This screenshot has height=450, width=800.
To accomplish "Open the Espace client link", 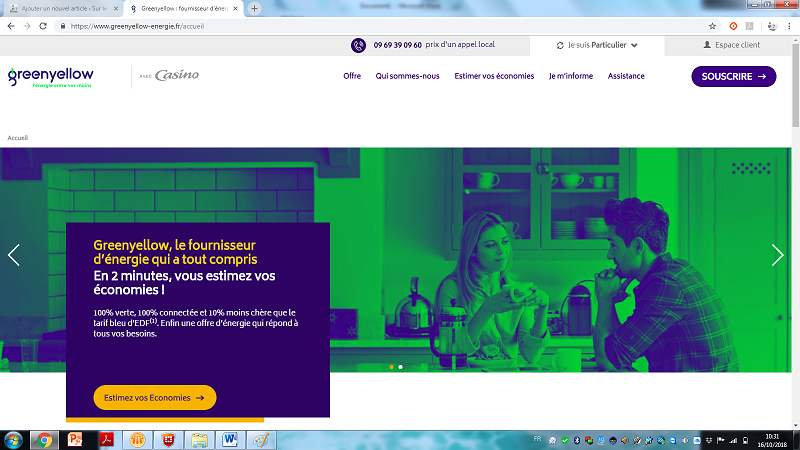I will [732, 45].
